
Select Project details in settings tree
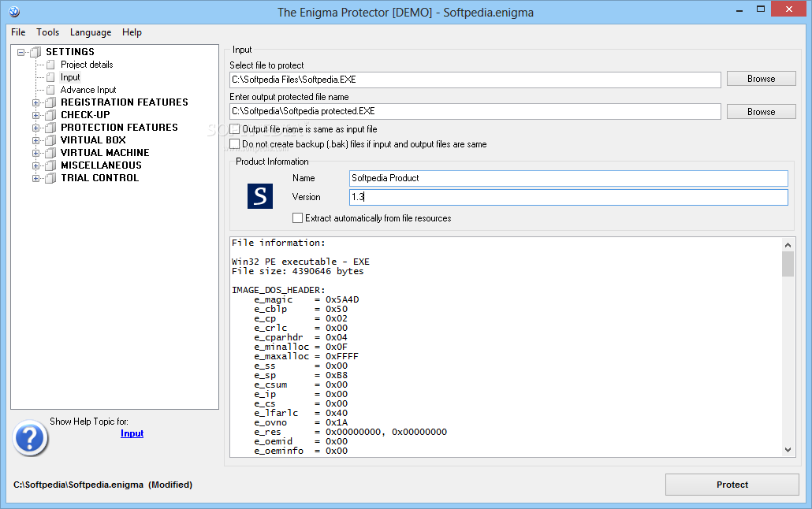point(87,65)
